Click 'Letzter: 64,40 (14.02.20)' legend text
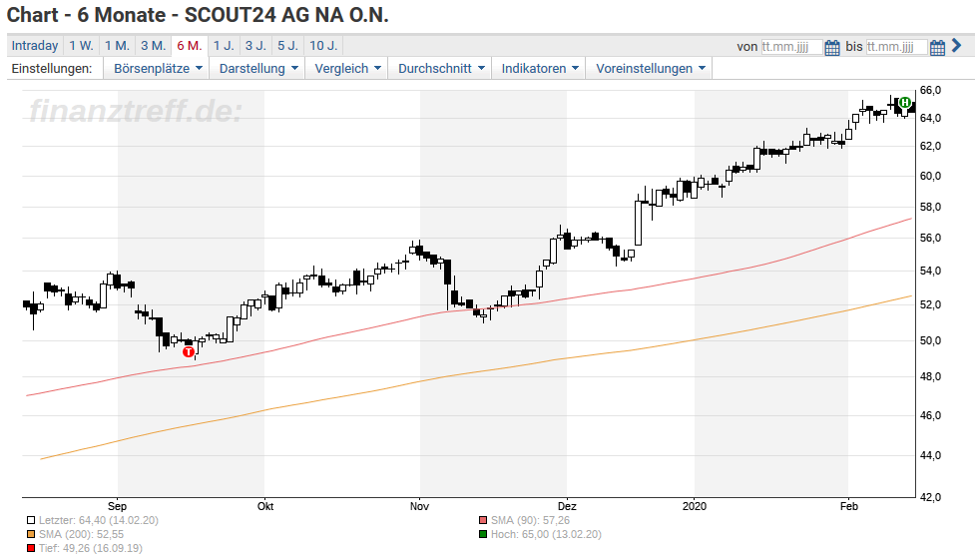Screen dimensions: 980x560 99,520
